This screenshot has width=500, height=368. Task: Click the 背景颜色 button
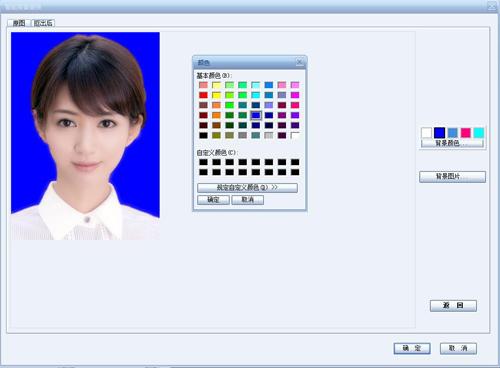point(452,143)
